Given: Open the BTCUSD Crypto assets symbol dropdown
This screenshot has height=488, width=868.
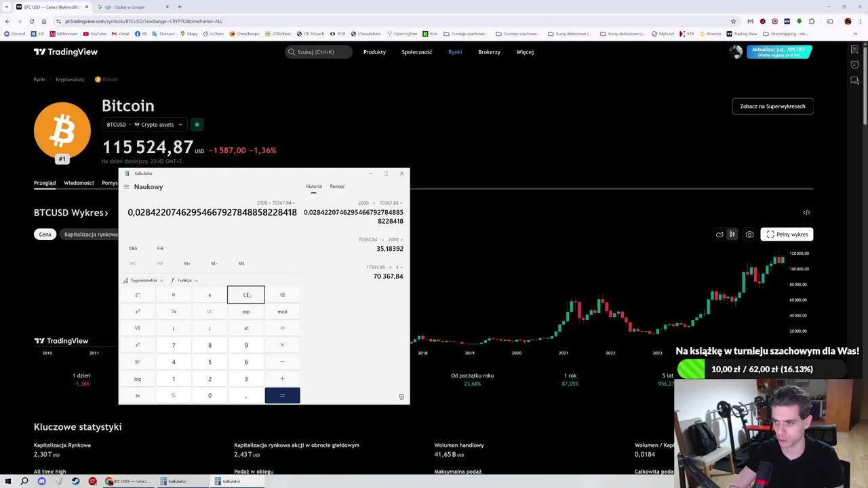Looking at the screenshot, I should [144, 125].
